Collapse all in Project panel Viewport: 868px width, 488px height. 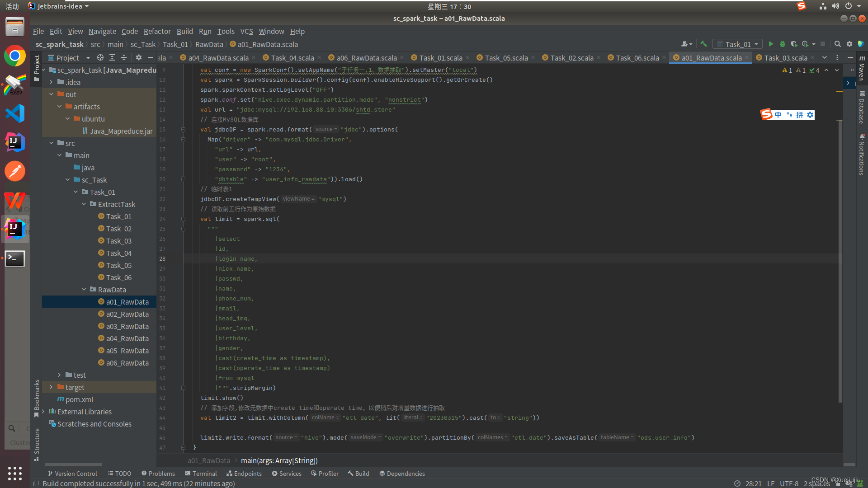tap(123, 57)
